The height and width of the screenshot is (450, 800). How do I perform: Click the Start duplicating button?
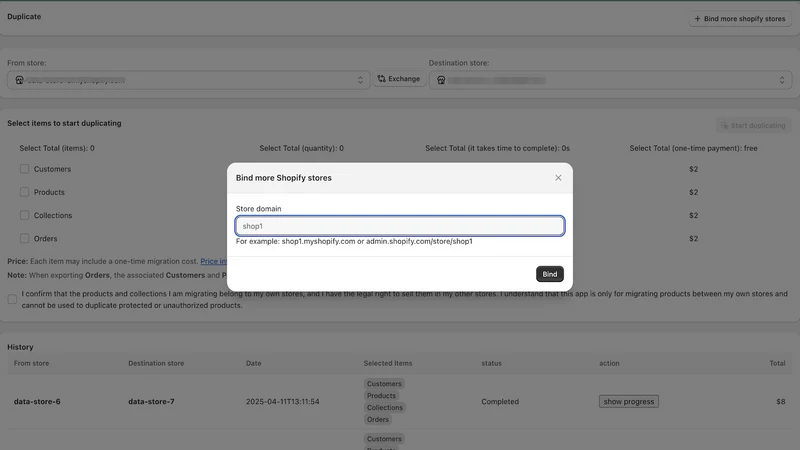coord(754,126)
